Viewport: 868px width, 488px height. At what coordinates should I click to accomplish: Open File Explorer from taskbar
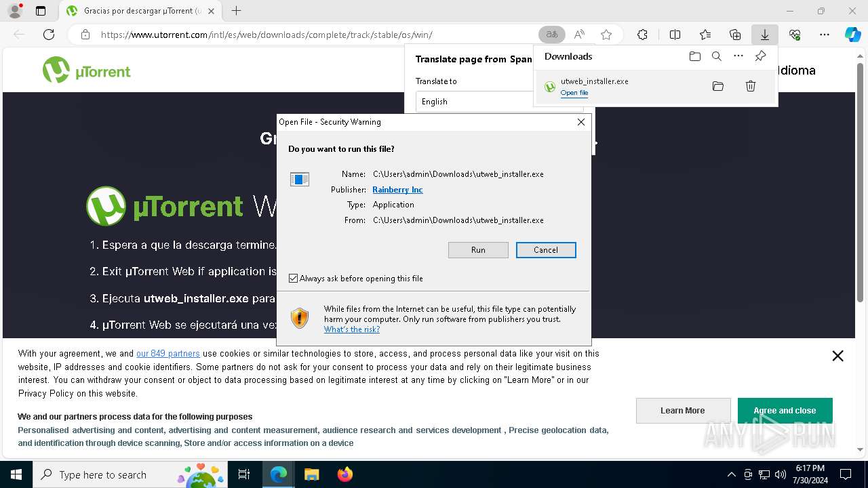[311, 474]
